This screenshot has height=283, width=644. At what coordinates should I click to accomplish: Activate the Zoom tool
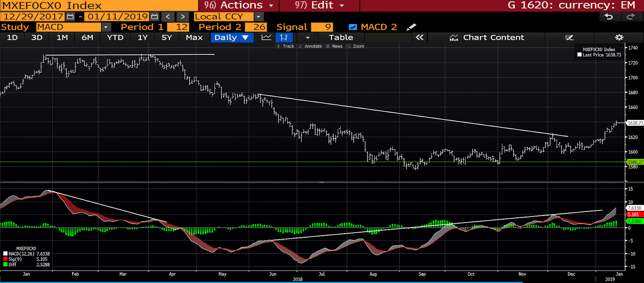(x=355, y=46)
